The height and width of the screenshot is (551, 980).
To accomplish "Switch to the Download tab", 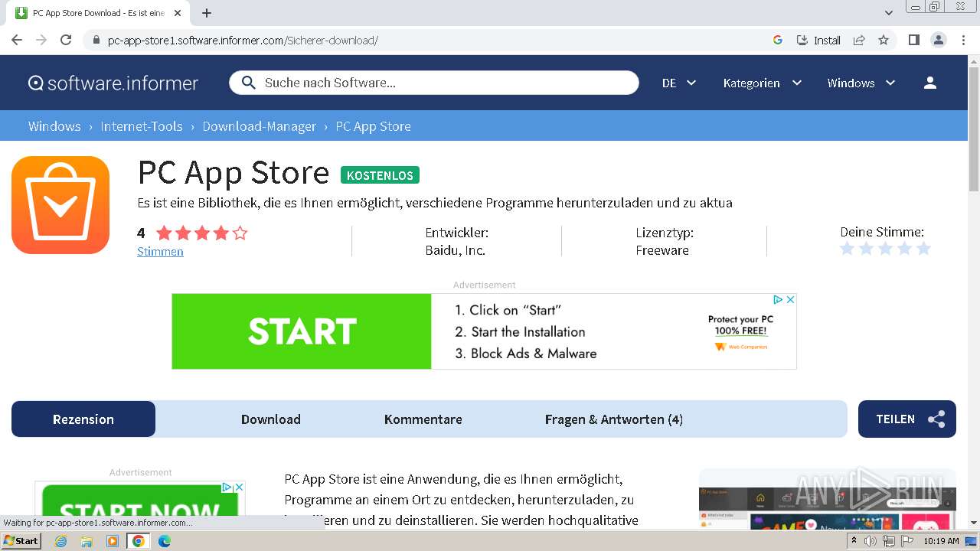I will pos(271,419).
